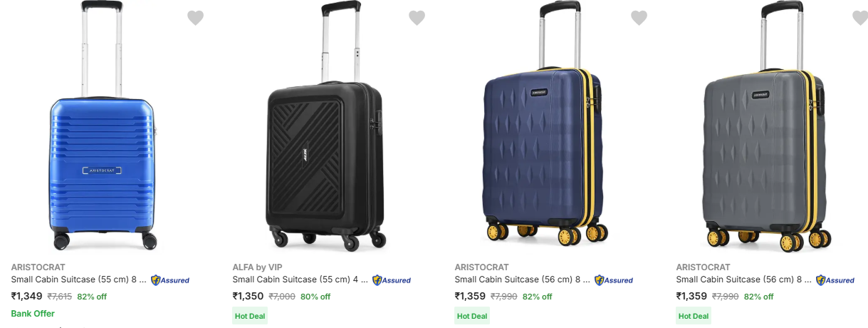Image resolution: width=868 pixels, height=328 pixels.
Task: Click Assured badge on grey suitcase listing
Action: [835, 280]
